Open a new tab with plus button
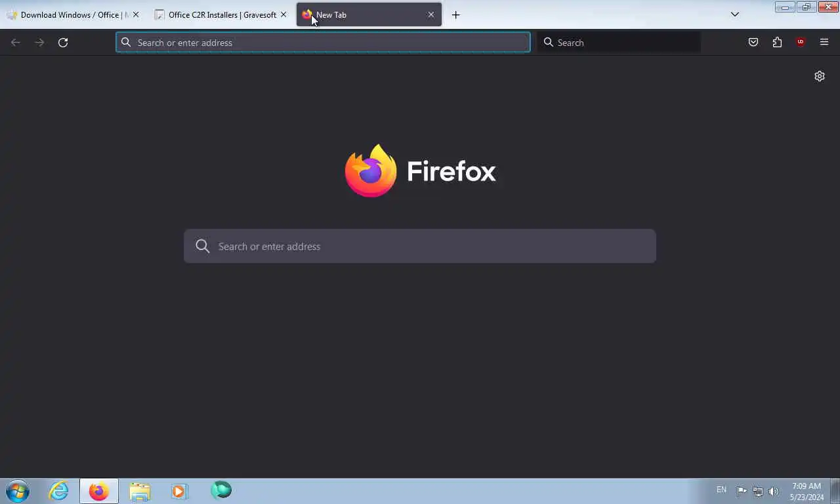The width and height of the screenshot is (840, 504). point(455,14)
